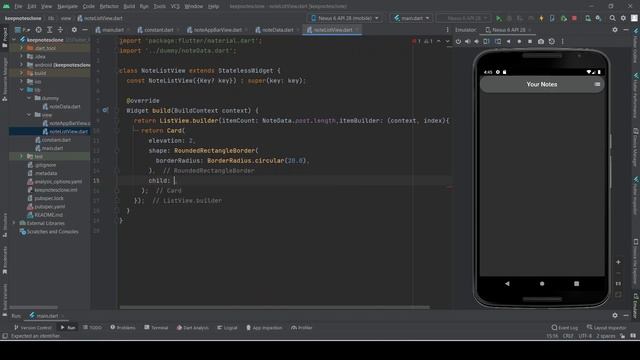Open App Inspection tool window
This screenshot has width=640, height=360.
(x=264, y=327)
